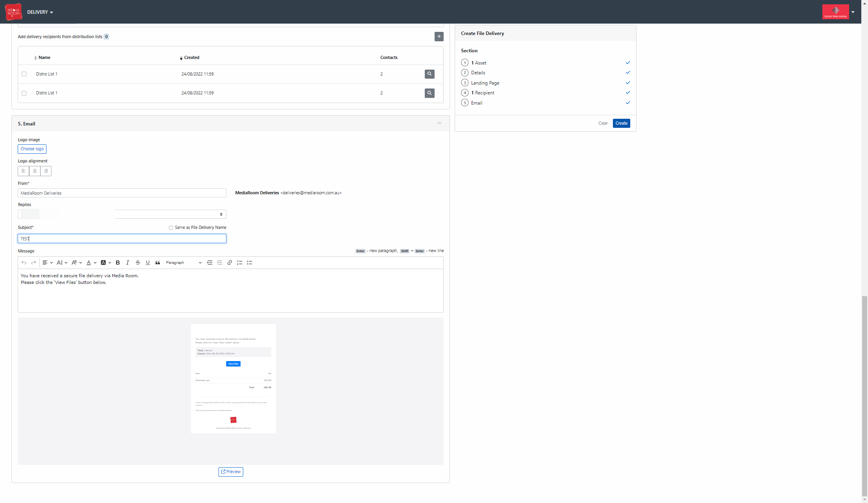868x503 pixels.
Task: Create numbered list in message
Action: tap(239, 263)
